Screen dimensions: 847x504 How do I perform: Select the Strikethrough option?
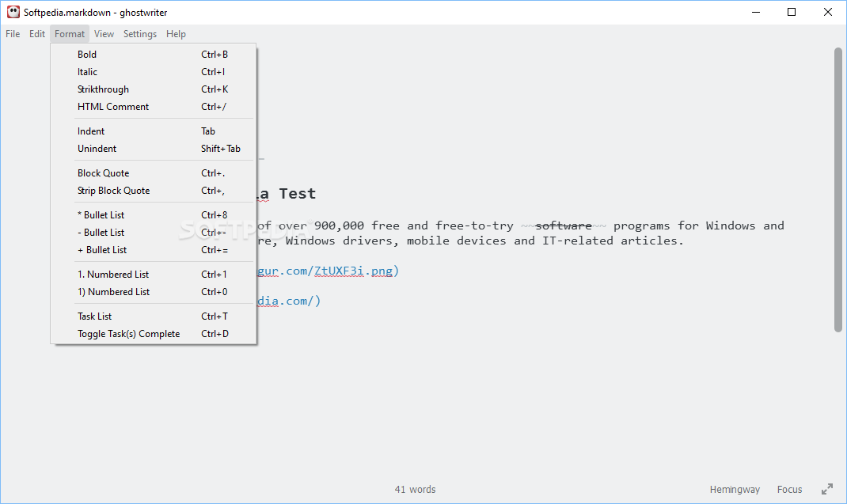tap(154, 89)
